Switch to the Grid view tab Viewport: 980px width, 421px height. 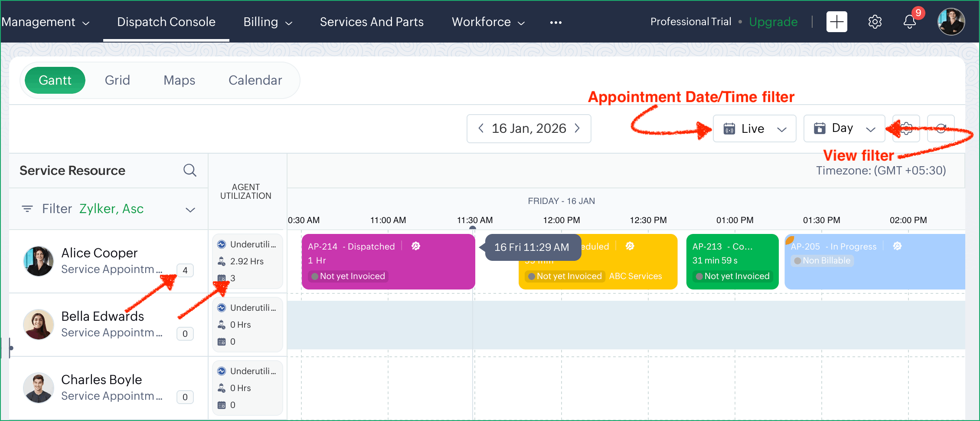(117, 80)
